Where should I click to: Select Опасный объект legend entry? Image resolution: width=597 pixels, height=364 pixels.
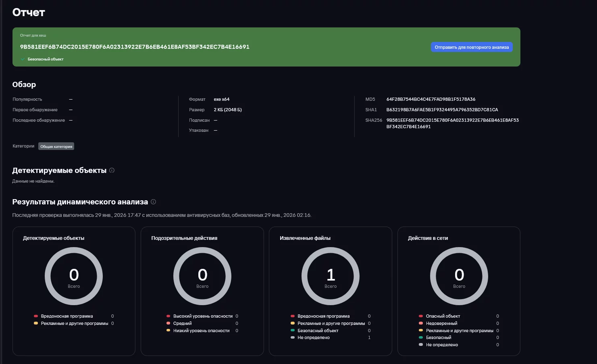[443, 316]
